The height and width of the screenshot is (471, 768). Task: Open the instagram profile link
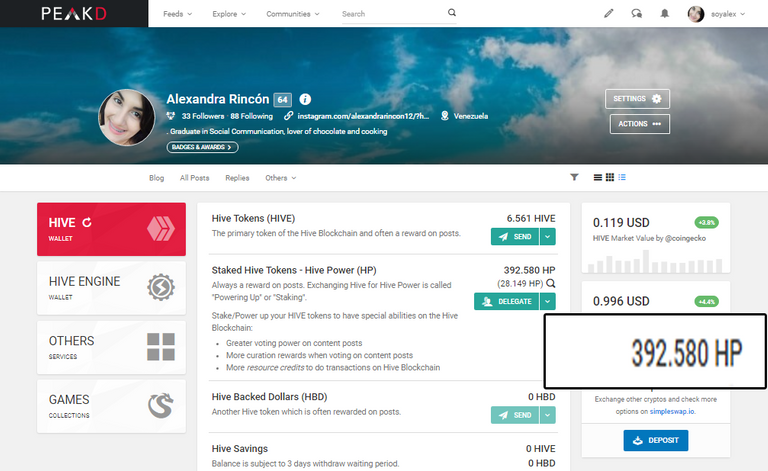362,116
